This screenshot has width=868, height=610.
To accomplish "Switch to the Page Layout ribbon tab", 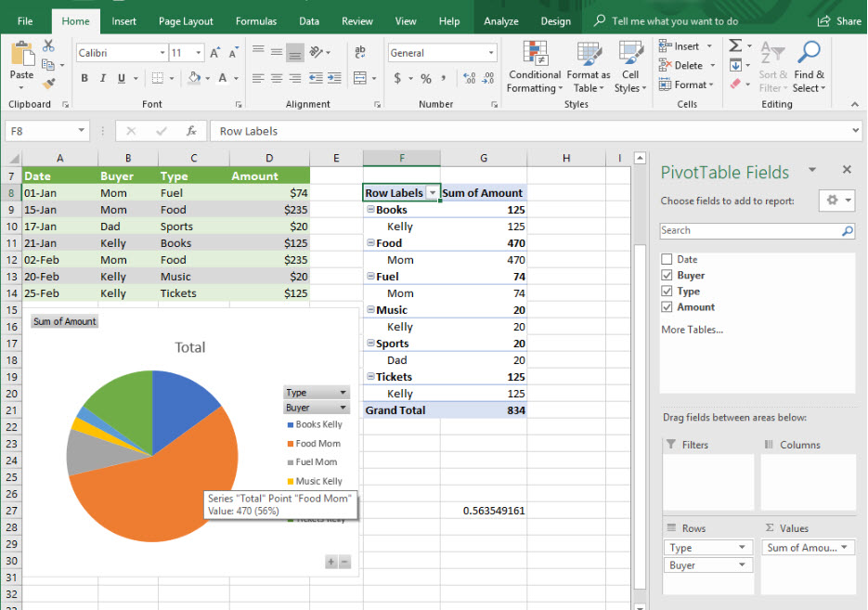I will (x=186, y=21).
